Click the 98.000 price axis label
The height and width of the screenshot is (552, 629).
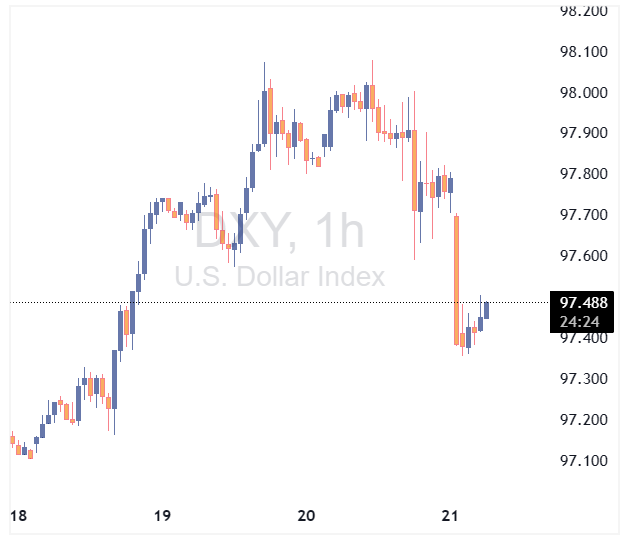[584, 93]
